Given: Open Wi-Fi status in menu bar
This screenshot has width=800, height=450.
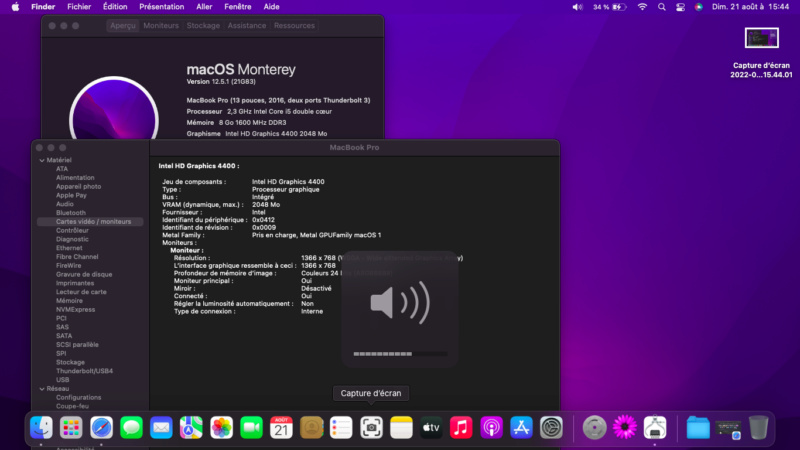Looking at the screenshot, I should click(x=642, y=7).
